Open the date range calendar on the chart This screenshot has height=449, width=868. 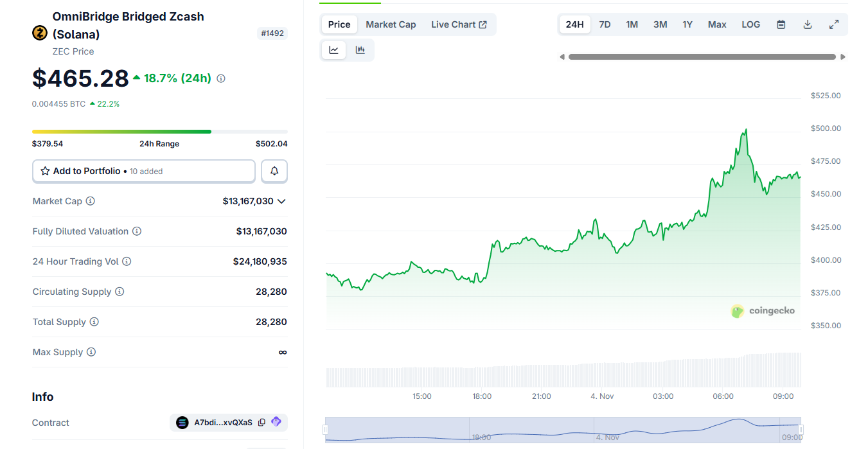(780, 24)
